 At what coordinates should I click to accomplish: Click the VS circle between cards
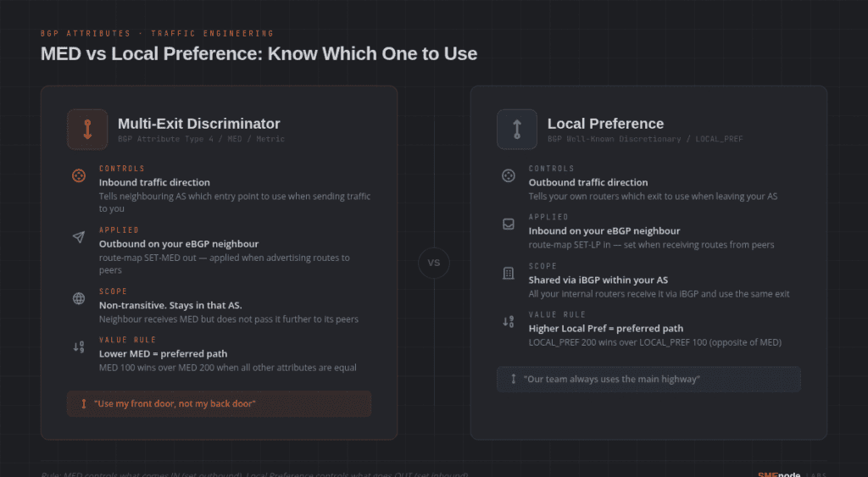[x=434, y=263]
